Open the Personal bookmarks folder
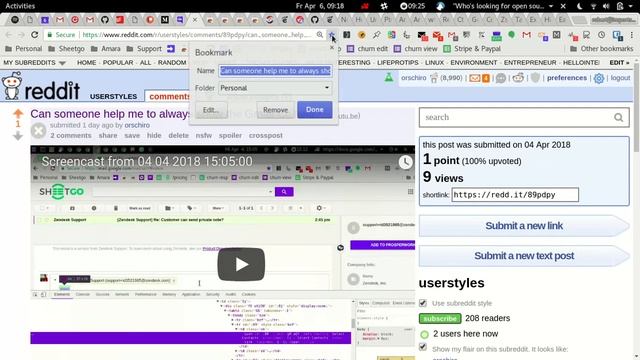This screenshot has width=640, height=360. pyautogui.click(x=24, y=49)
